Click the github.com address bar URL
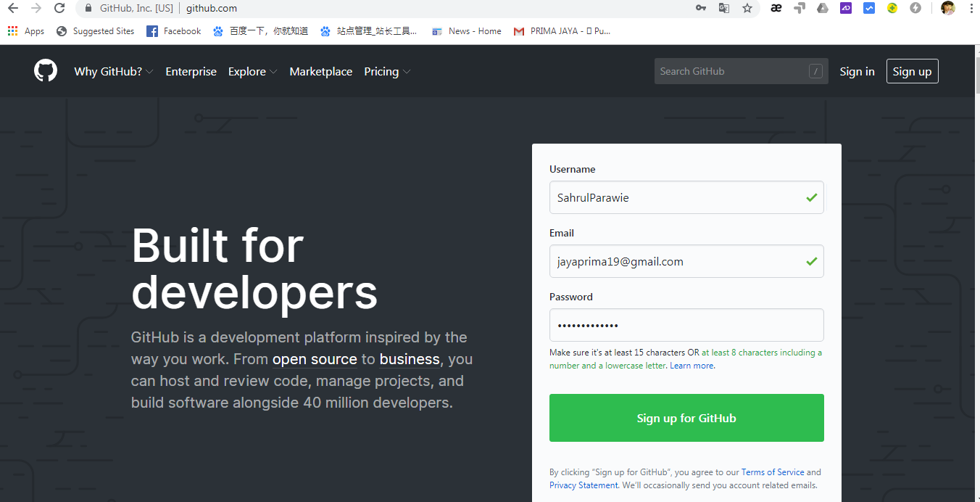The image size is (980, 502). tap(212, 9)
